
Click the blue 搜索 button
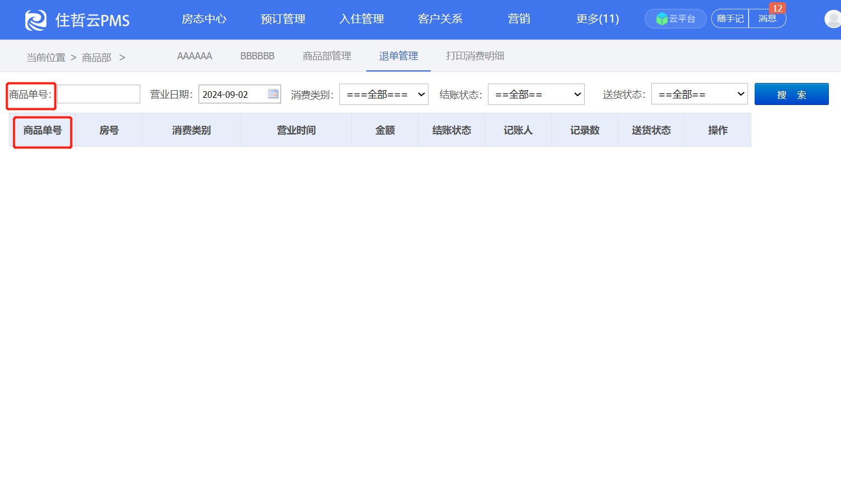pos(791,94)
